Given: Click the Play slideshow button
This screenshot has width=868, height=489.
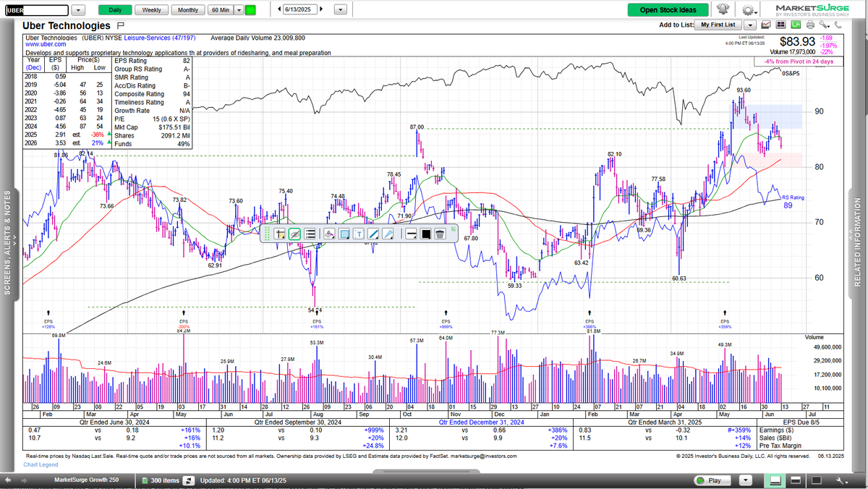Looking at the screenshot, I should (712, 480).
